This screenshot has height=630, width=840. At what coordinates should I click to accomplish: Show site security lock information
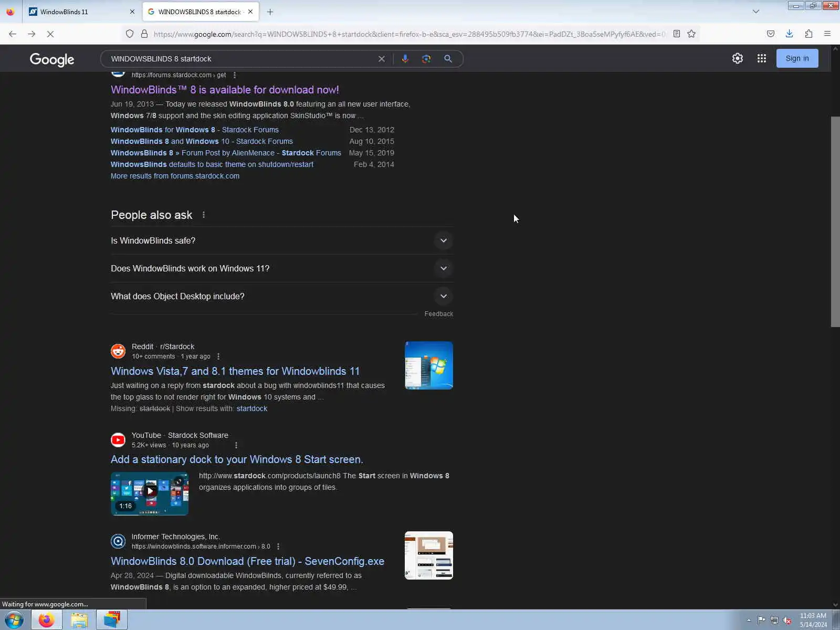point(144,34)
